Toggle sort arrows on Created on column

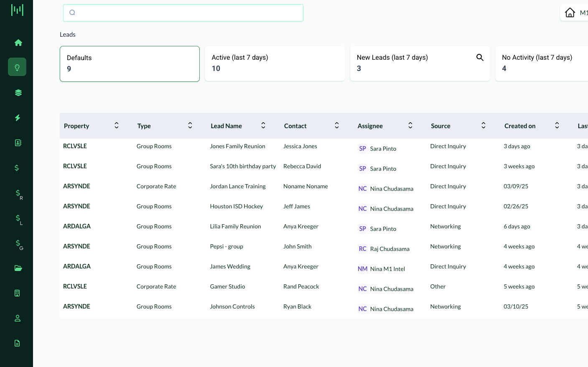point(557,126)
